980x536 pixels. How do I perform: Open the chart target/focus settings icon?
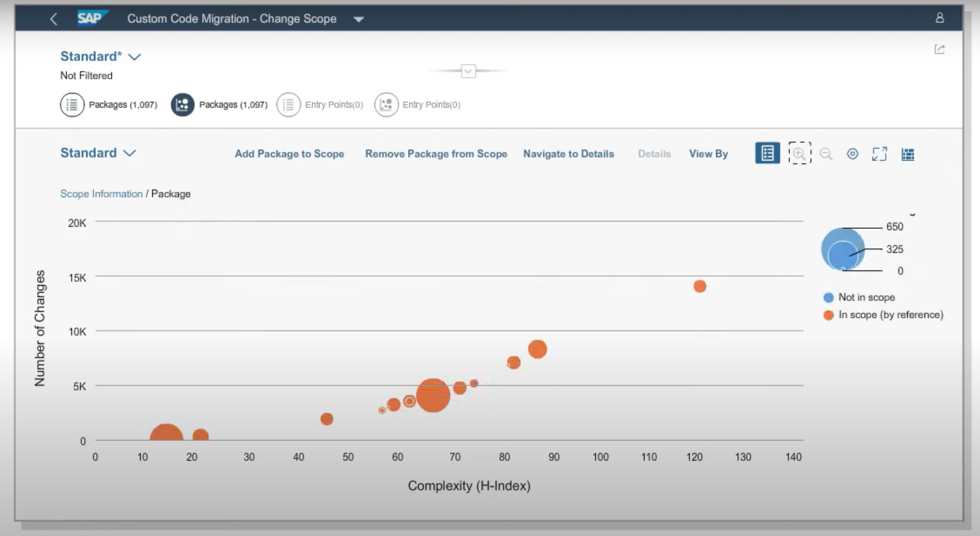coord(851,154)
